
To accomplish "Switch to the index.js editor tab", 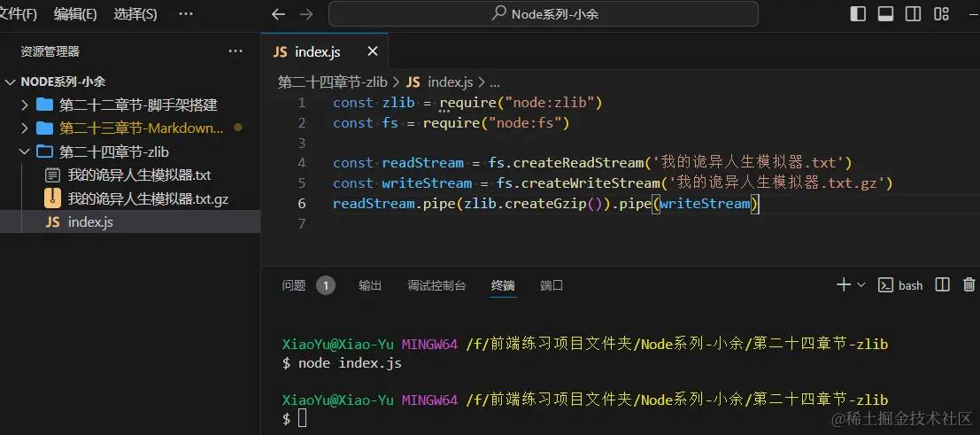I will [324, 52].
